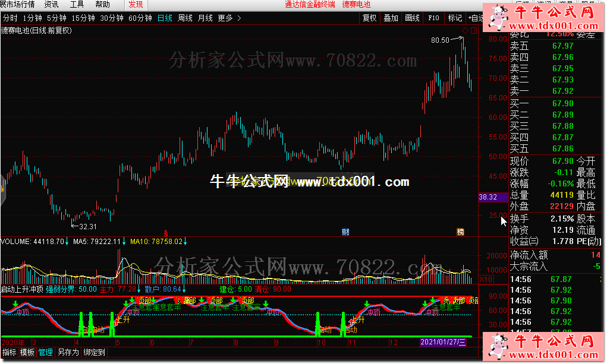Click the red S marker on timeline
This screenshot has height=364, width=607.
tap(166, 233)
